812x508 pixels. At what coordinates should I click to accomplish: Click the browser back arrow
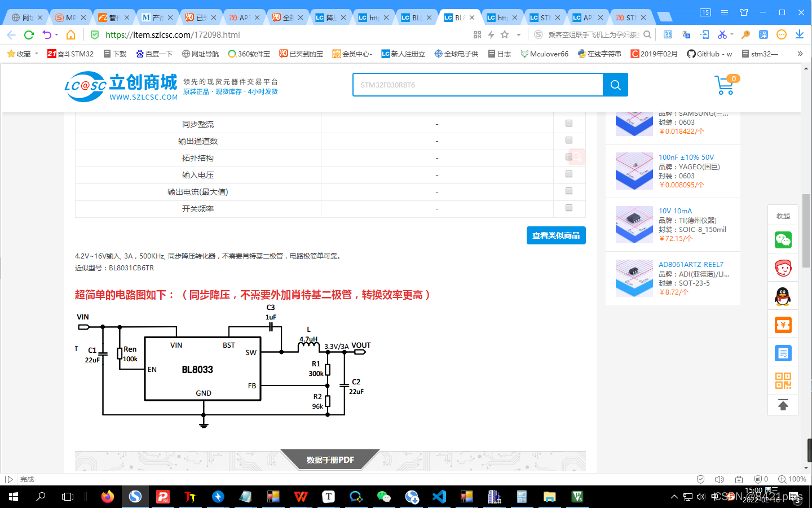(x=11, y=35)
